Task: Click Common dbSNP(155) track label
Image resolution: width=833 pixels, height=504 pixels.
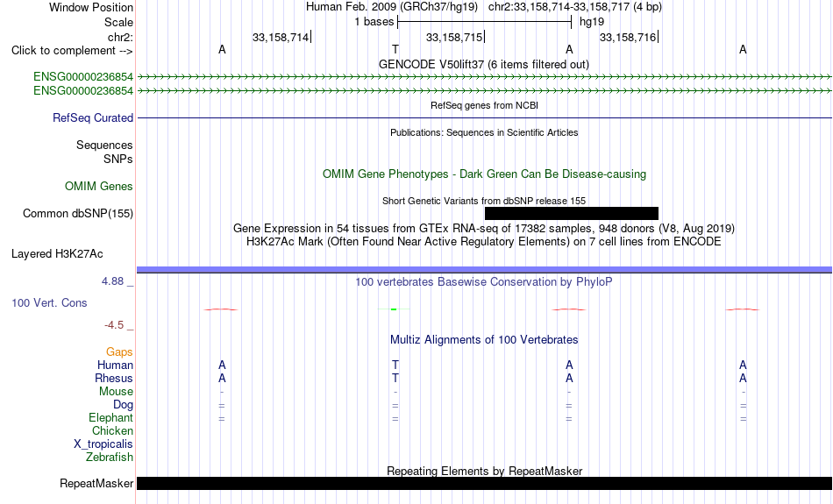Action: pos(78,214)
